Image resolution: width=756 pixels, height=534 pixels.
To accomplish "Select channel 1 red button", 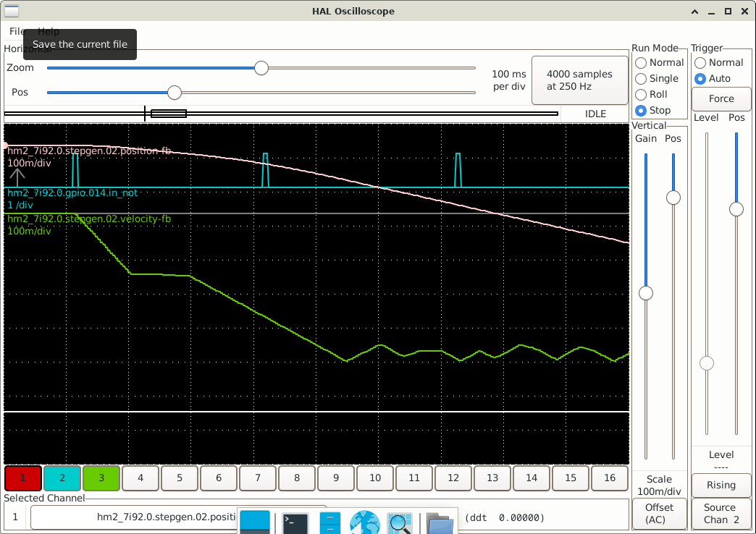I will pos(23,478).
